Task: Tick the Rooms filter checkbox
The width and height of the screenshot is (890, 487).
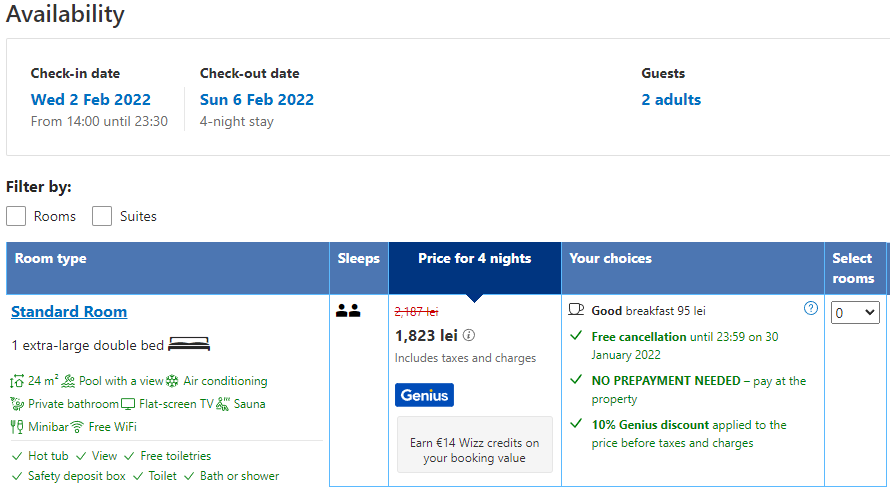Action: click(x=16, y=216)
